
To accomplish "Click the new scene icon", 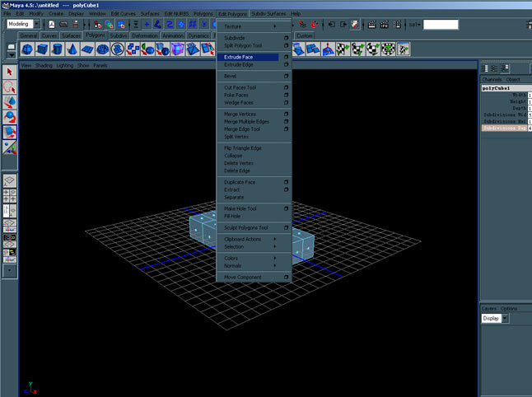I will click(52, 25).
